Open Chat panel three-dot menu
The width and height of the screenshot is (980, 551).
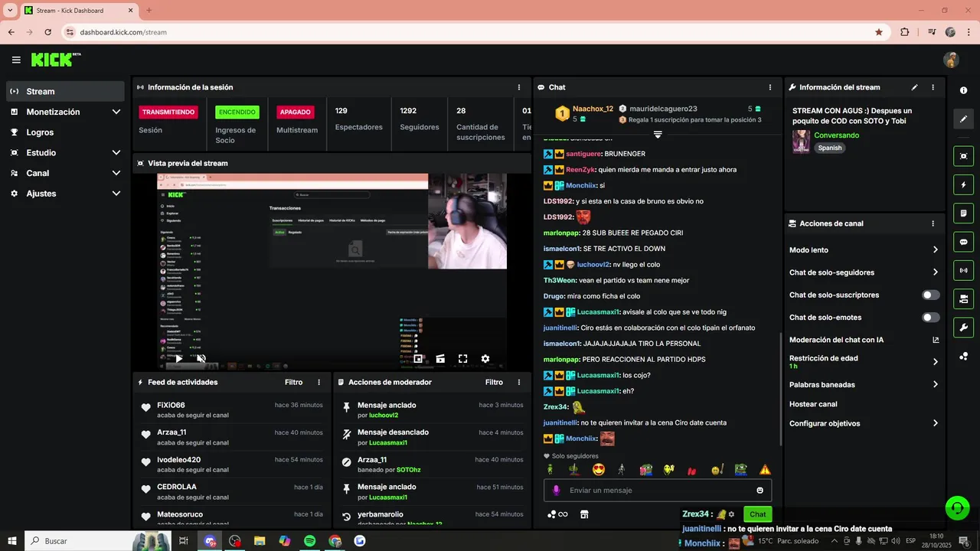(770, 87)
